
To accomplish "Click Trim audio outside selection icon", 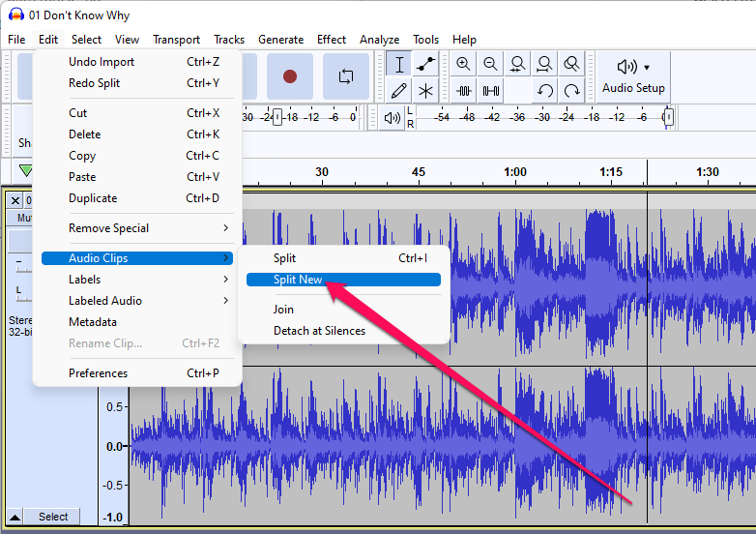I will point(463,90).
